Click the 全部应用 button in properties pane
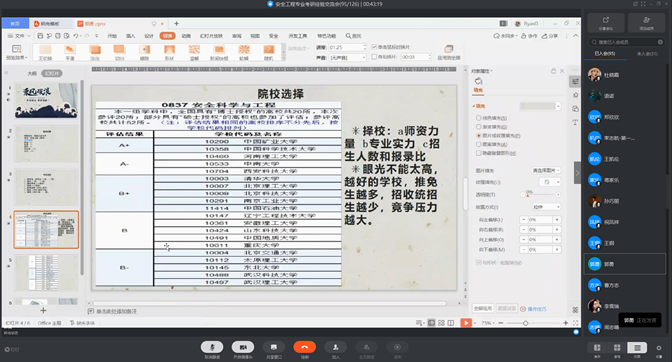The image size is (672, 362). tap(483, 308)
